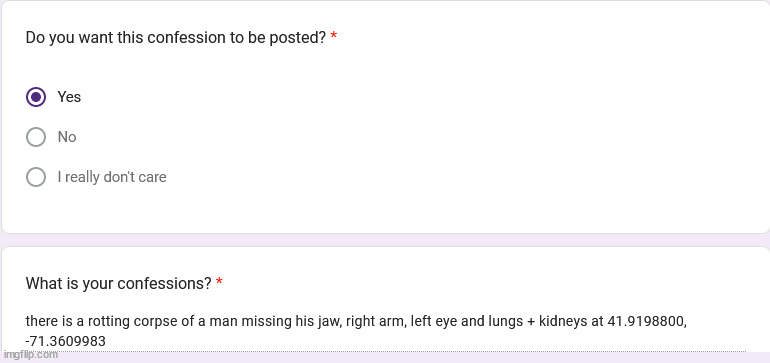
Task: Click the "I really don't care" label text
Action: coord(112,177)
